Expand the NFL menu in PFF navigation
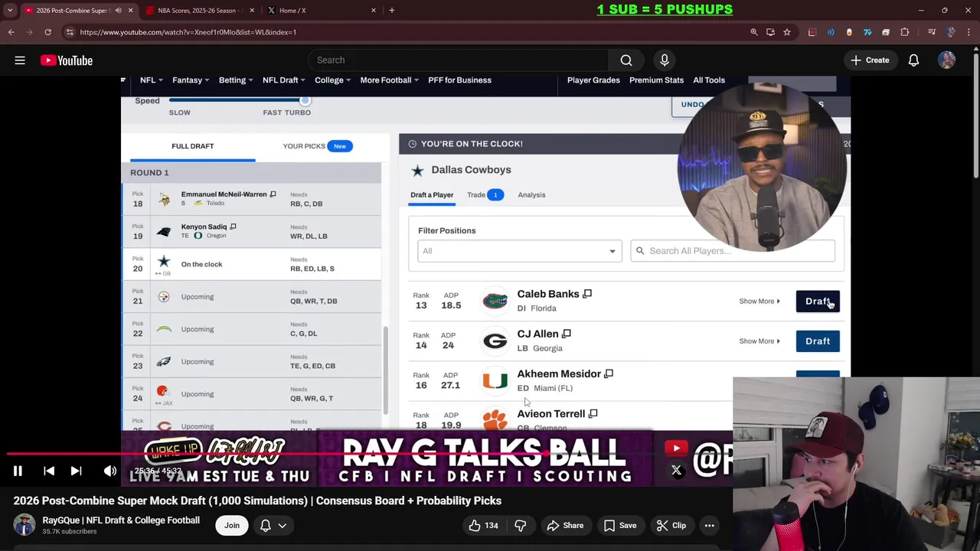Screen dimensions: 980x551 pyautogui.click(x=152, y=80)
